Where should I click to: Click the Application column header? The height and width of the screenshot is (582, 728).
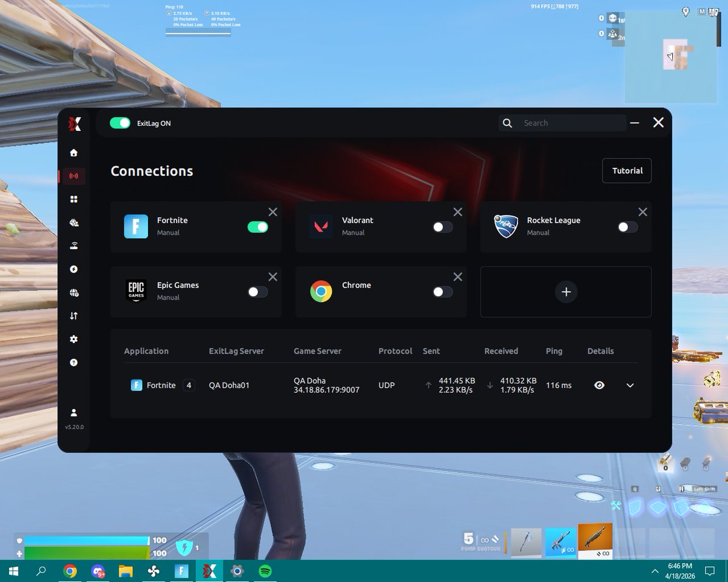click(146, 351)
